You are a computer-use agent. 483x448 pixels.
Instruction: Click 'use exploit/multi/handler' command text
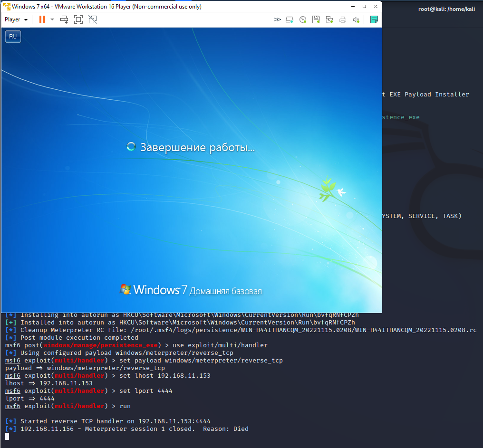[220, 345]
